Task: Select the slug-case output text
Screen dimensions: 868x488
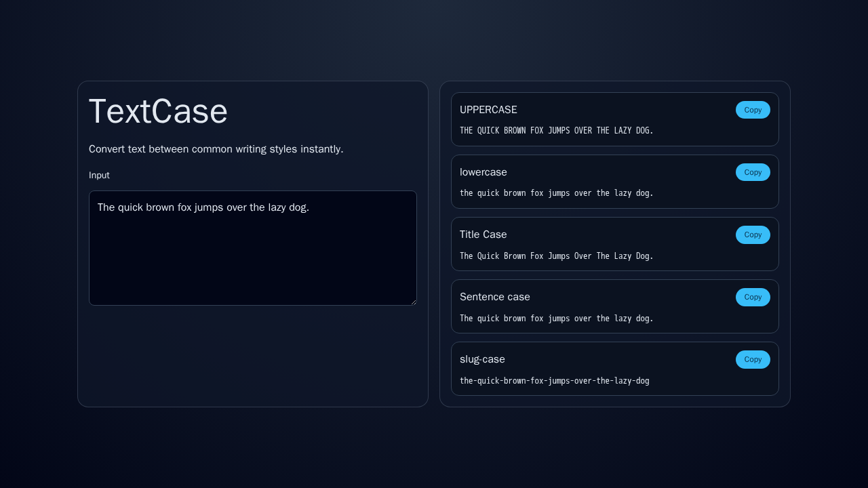Action: point(554,380)
